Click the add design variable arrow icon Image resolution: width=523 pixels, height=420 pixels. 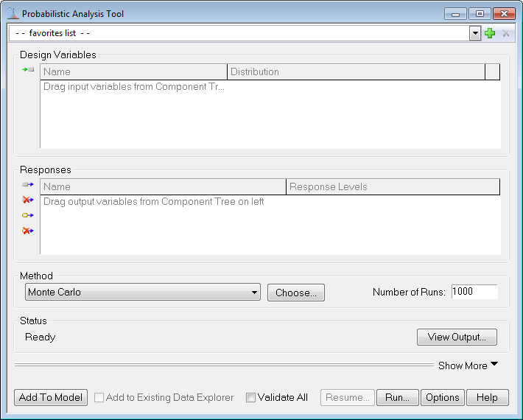pos(28,69)
